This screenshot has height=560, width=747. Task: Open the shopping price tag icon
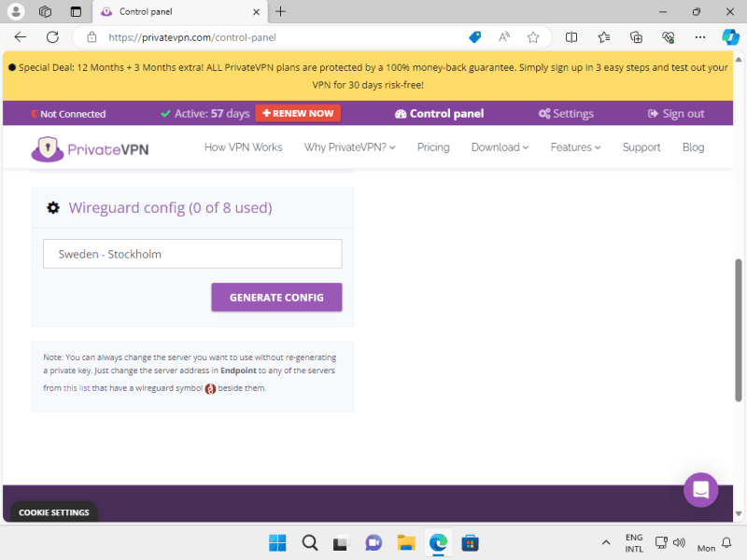[474, 37]
